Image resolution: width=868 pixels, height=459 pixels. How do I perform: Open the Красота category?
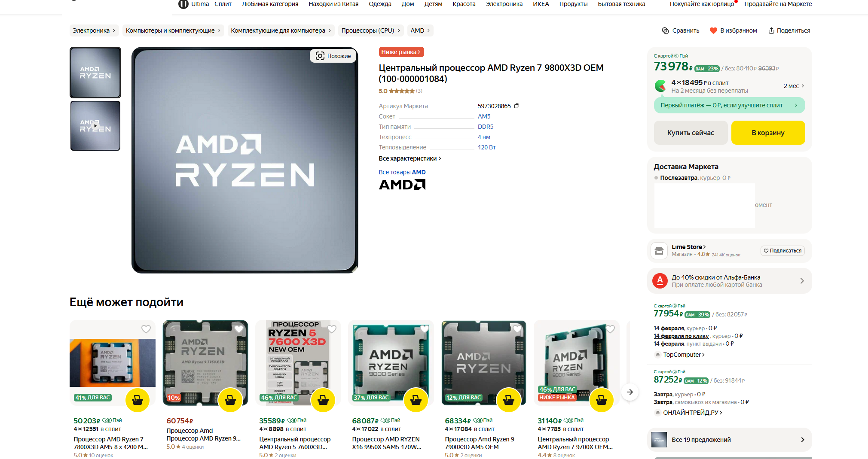tap(464, 4)
